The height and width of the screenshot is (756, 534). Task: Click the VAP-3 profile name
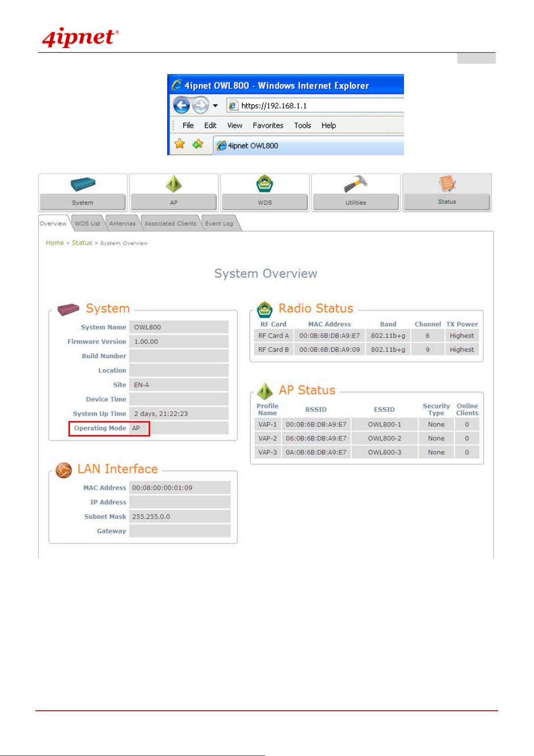coord(268,452)
